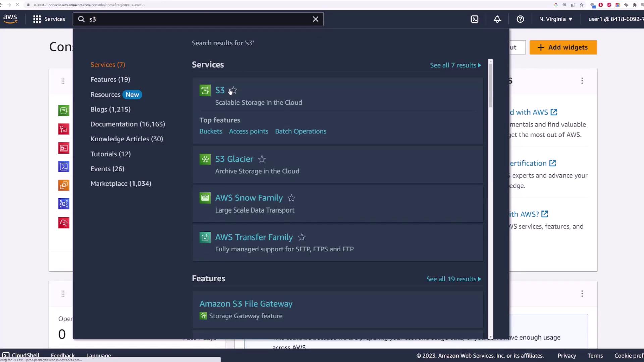
Task: Star the AWS Snow Family service
Action: tap(291, 198)
